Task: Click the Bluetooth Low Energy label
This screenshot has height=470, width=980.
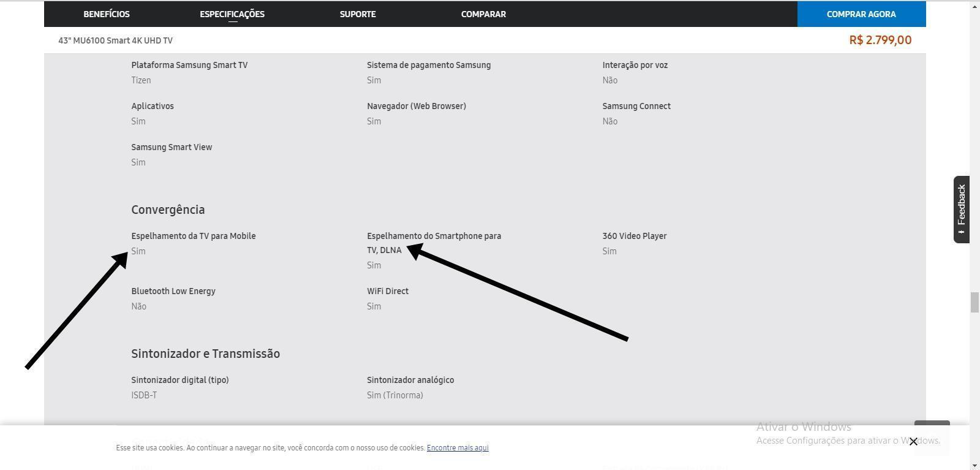Action: [173, 291]
